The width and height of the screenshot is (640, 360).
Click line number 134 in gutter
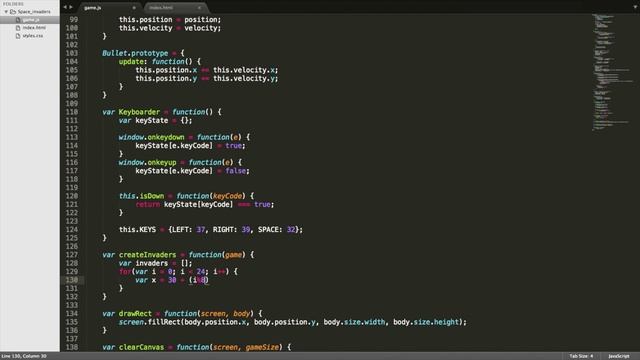point(71,313)
